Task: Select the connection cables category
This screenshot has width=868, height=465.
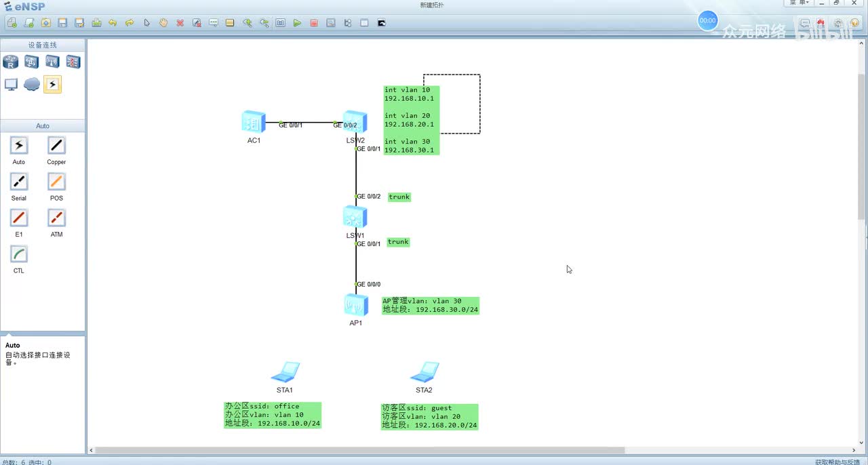Action: point(52,84)
